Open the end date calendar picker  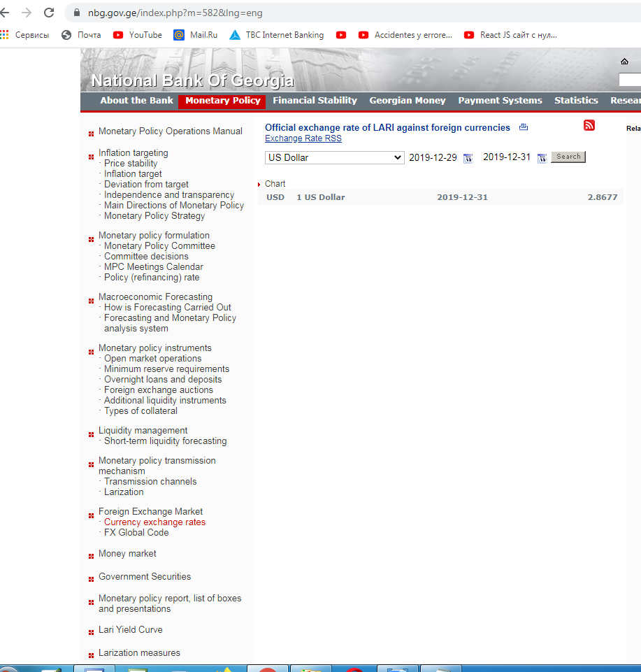click(x=542, y=158)
